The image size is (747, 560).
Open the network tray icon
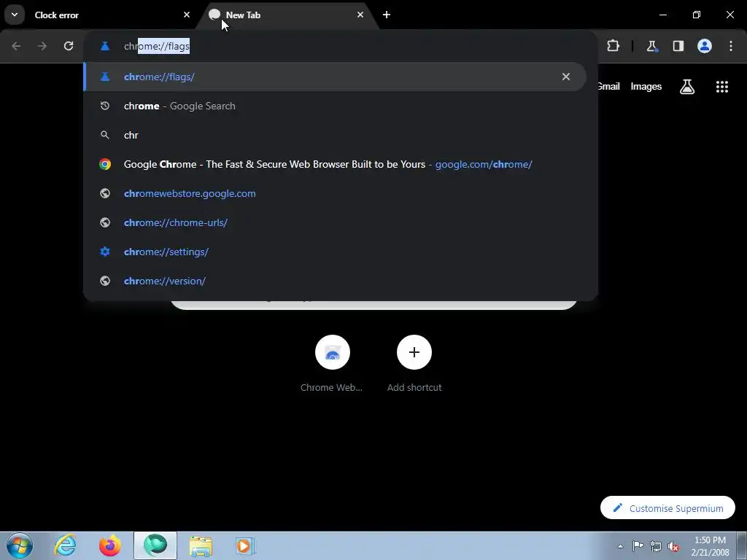(x=656, y=546)
